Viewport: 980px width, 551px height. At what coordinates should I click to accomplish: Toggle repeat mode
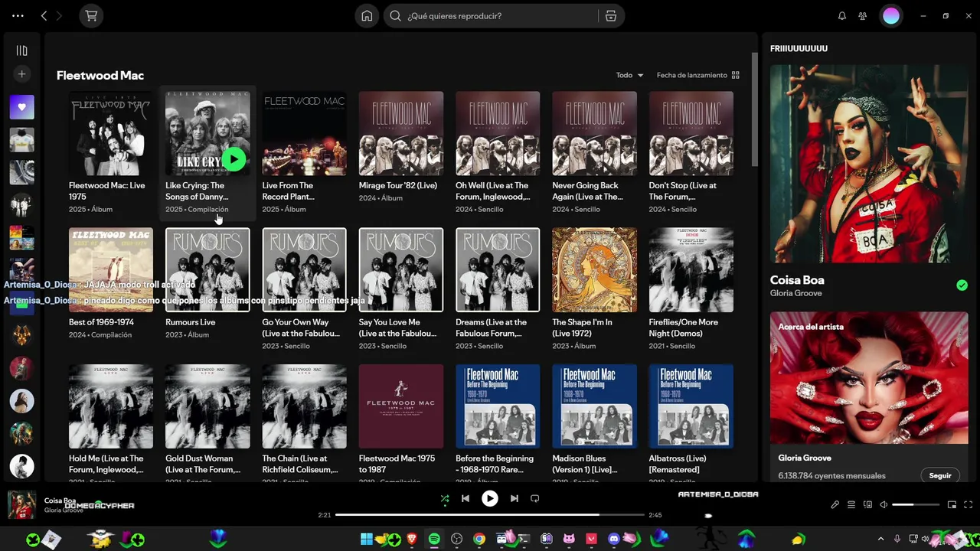(x=535, y=498)
